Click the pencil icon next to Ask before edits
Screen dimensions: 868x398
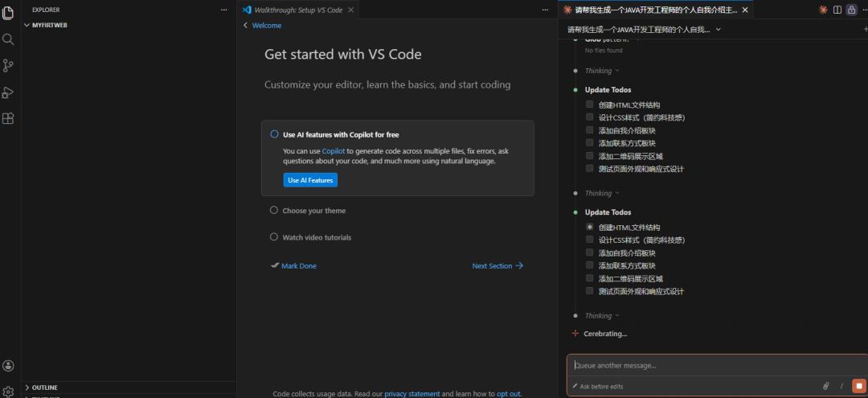pyautogui.click(x=575, y=387)
